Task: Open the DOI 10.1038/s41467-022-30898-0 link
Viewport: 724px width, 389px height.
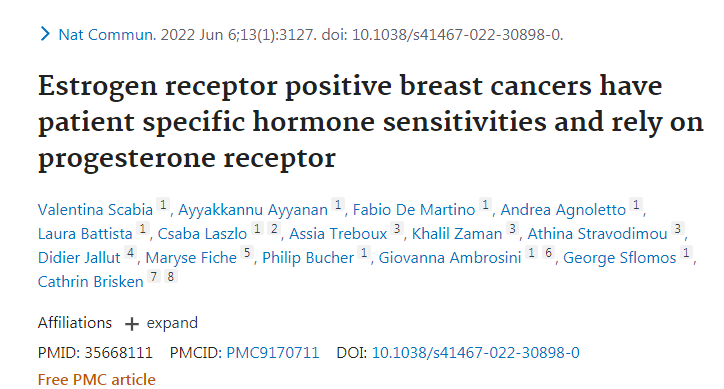Action: (x=476, y=353)
